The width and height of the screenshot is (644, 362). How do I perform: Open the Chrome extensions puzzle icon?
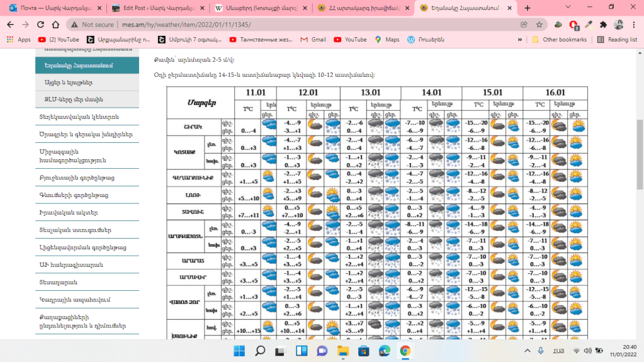603,25
